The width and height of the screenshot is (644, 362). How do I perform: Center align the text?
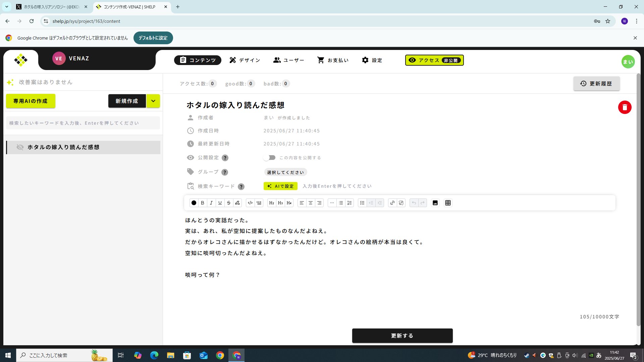click(x=311, y=203)
